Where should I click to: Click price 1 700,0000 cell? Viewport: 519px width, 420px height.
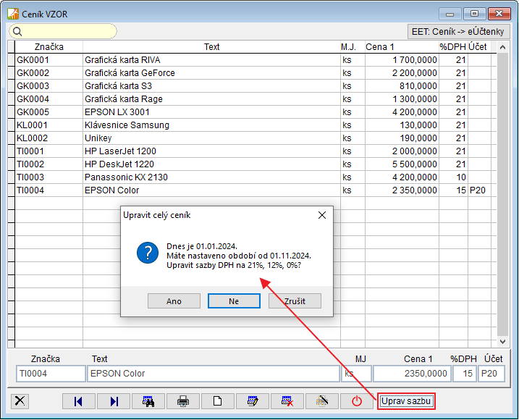402,60
